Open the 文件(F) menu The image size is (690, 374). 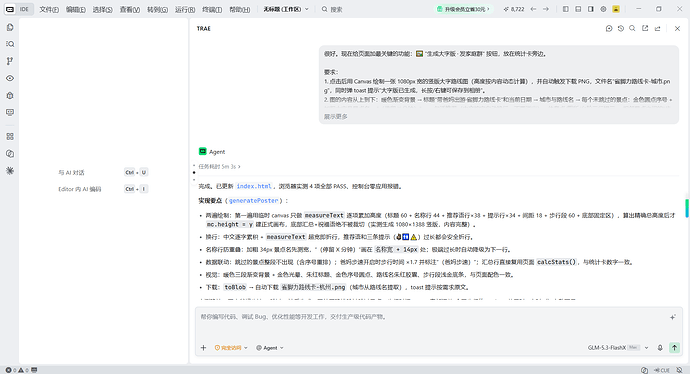pyautogui.click(x=49, y=9)
